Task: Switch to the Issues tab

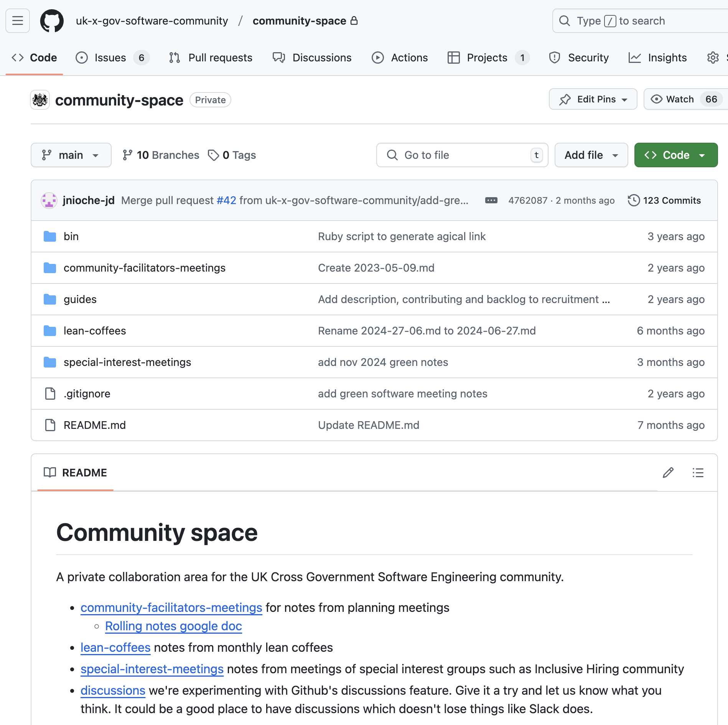Action: [x=110, y=58]
